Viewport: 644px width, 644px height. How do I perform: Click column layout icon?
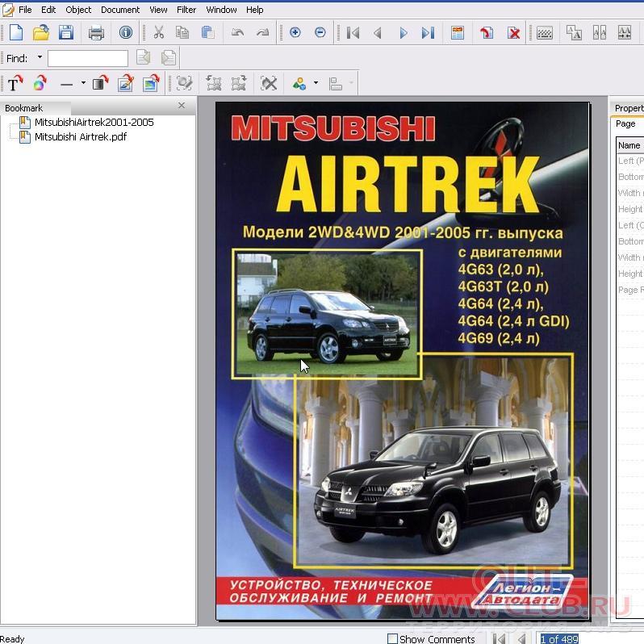pos(600,32)
